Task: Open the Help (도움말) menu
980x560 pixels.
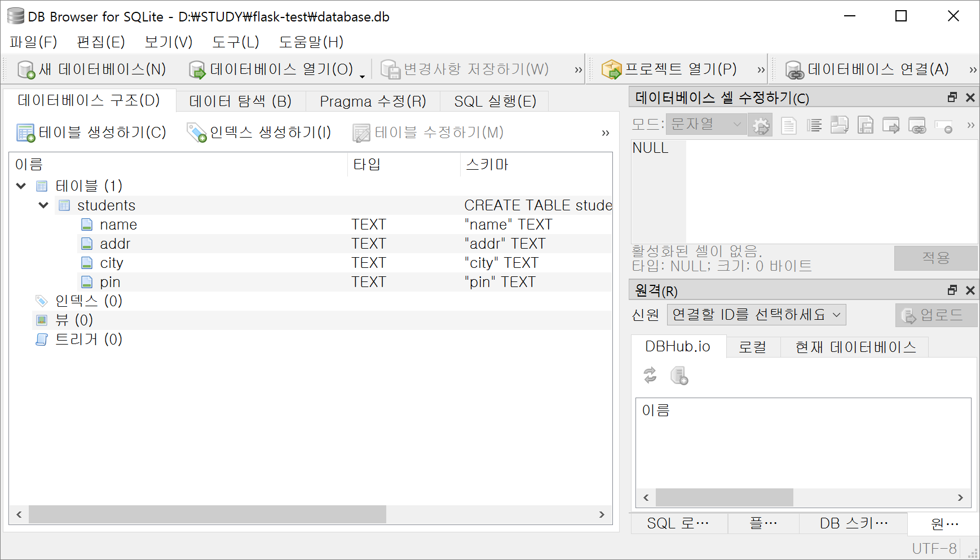Action: (x=311, y=42)
